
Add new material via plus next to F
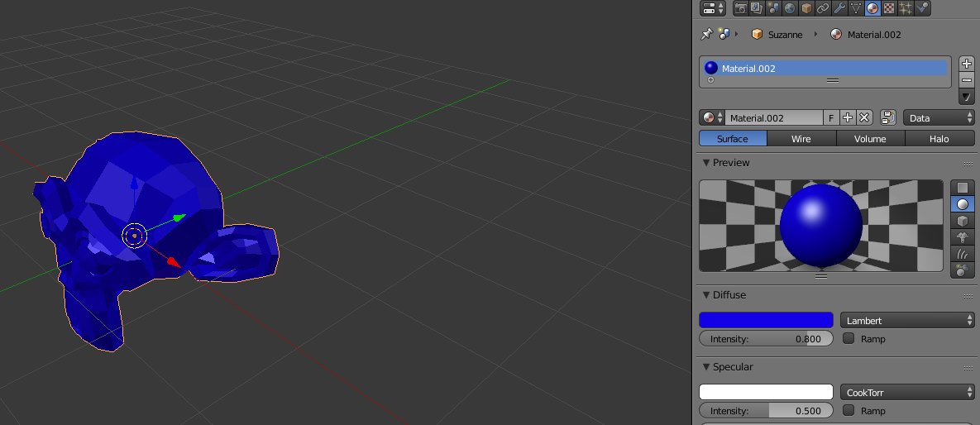(848, 117)
